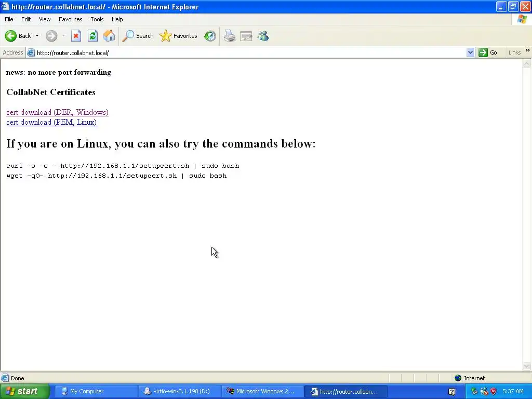Open the View menu

tap(45, 19)
